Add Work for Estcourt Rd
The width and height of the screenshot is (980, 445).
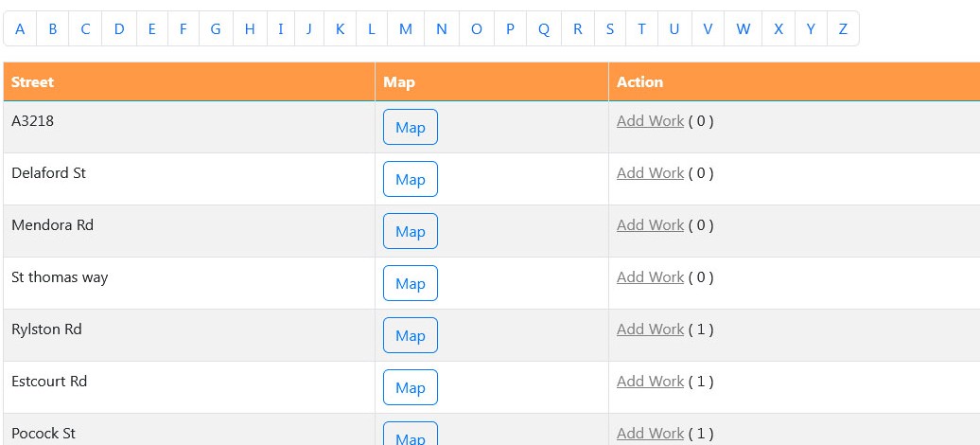(x=650, y=381)
